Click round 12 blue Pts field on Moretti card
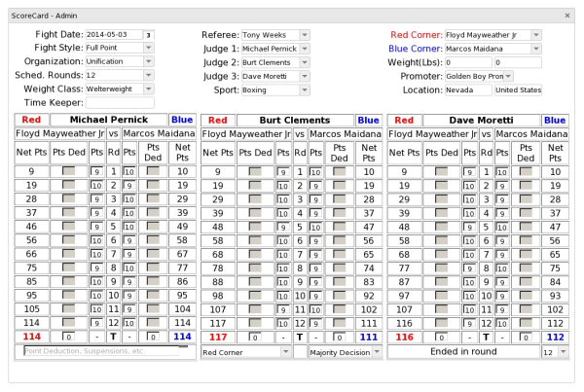The height and width of the screenshot is (392, 584). coord(501,324)
